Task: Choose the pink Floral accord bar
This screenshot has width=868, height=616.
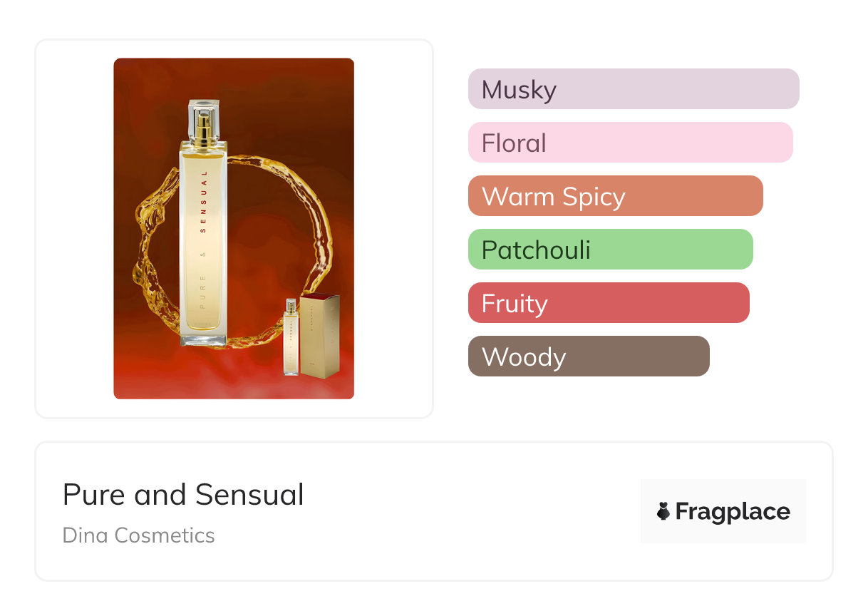Action: [x=631, y=143]
